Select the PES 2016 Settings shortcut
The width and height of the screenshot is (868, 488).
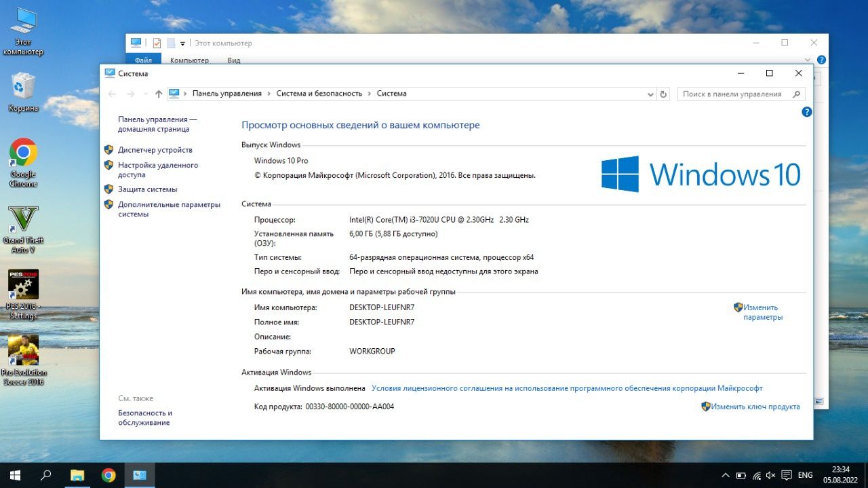coord(23,295)
